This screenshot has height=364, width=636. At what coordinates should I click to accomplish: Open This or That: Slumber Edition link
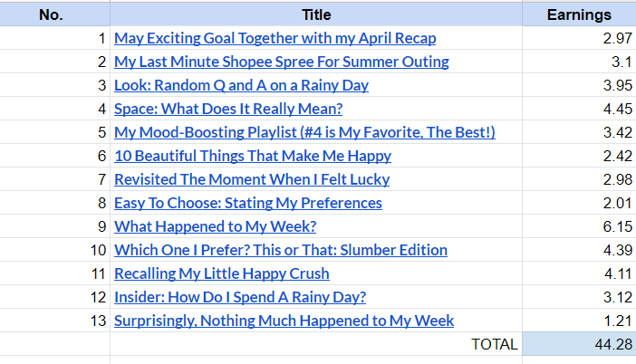pos(281,250)
